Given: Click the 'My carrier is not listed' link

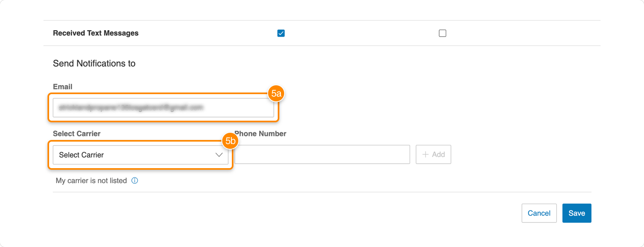Looking at the screenshot, I should click(91, 181).
